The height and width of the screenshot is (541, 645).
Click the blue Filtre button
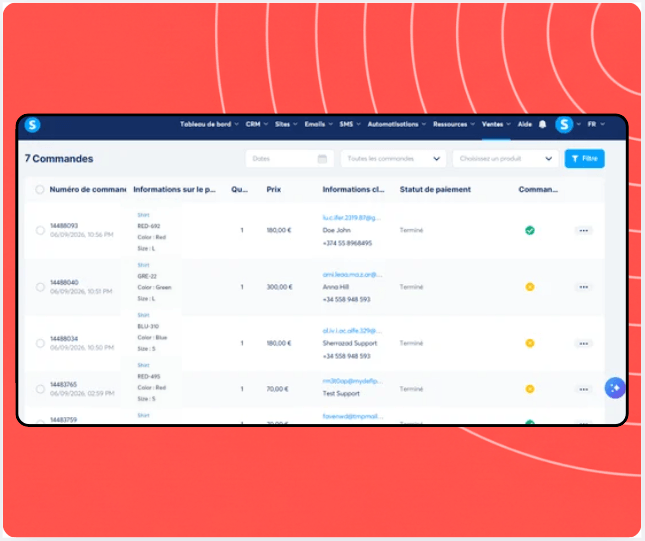tap(584, 159)
